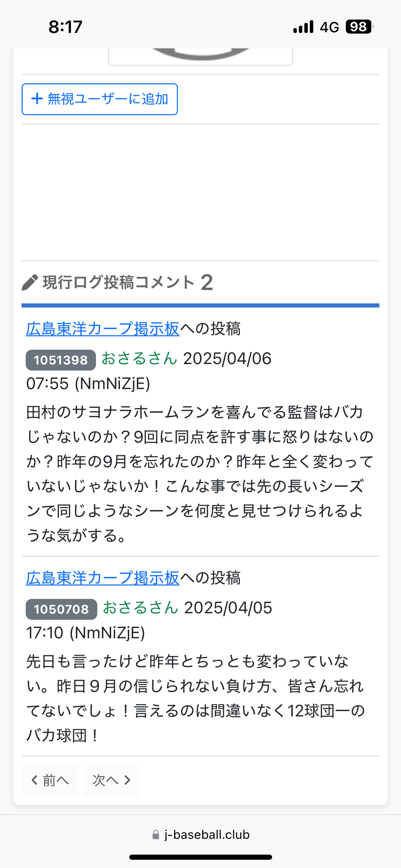Tap the right chevron on 次へ

[x=127, y=780]
